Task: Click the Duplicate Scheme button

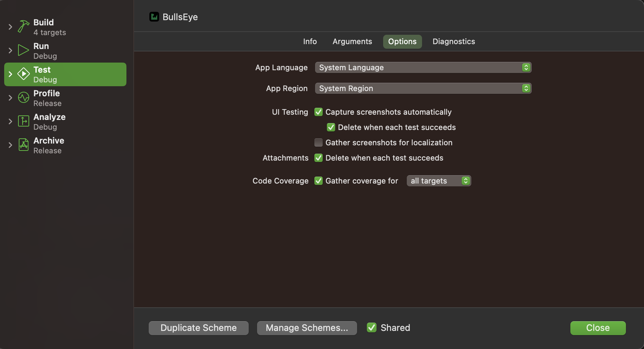Action: pos(199,328)
